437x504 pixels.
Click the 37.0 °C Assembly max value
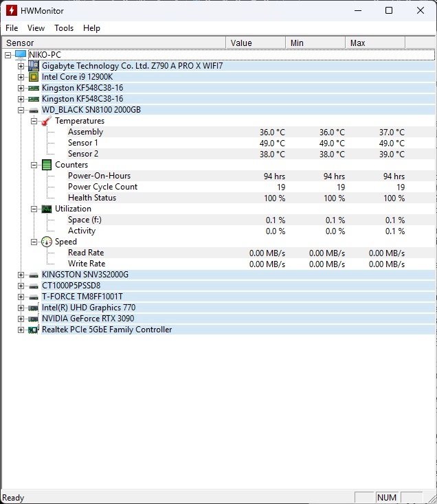click(x=392, y=133)
